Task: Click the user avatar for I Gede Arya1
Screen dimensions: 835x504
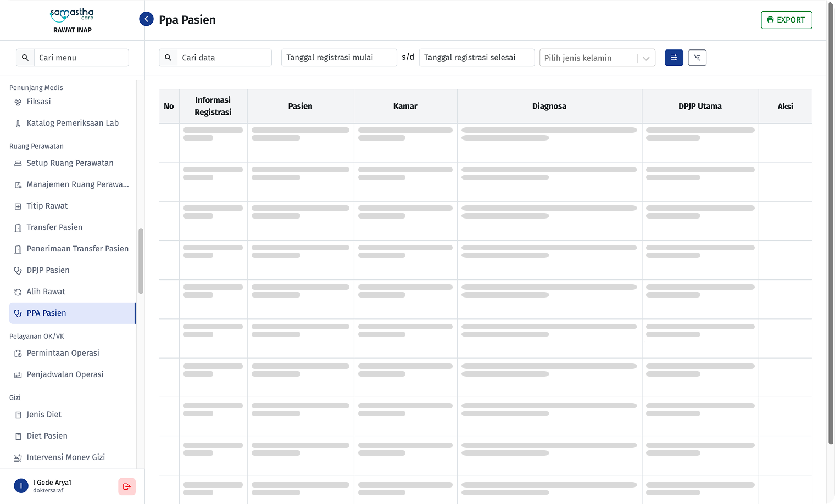Action: tap(21, 486)
